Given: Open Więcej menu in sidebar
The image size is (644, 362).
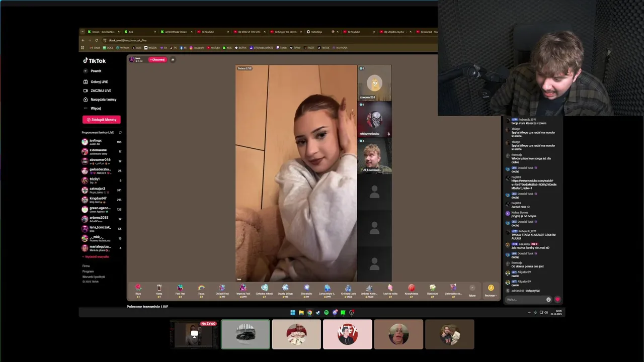Looking at the screenshot, I should pos(92,108).
